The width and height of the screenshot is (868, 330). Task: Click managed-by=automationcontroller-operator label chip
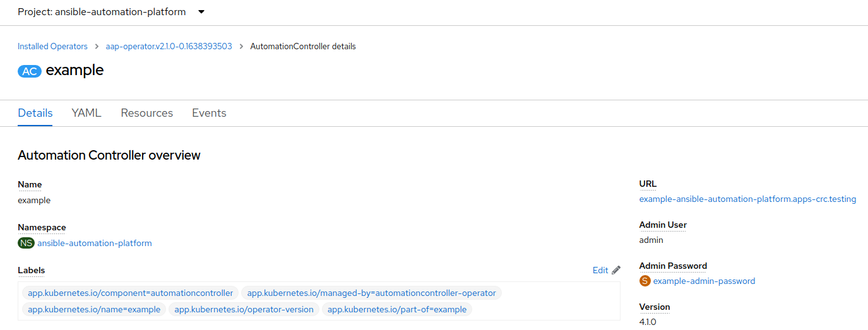371,293
